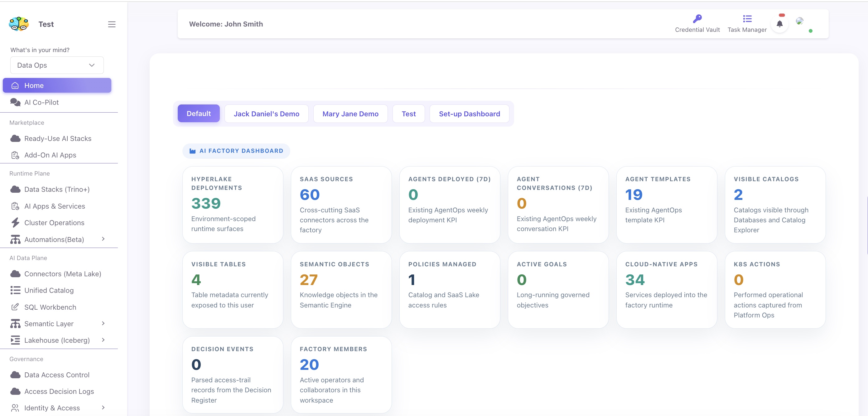
Task: Expand the Identity & Access submenu
Action: pos(103,408)
